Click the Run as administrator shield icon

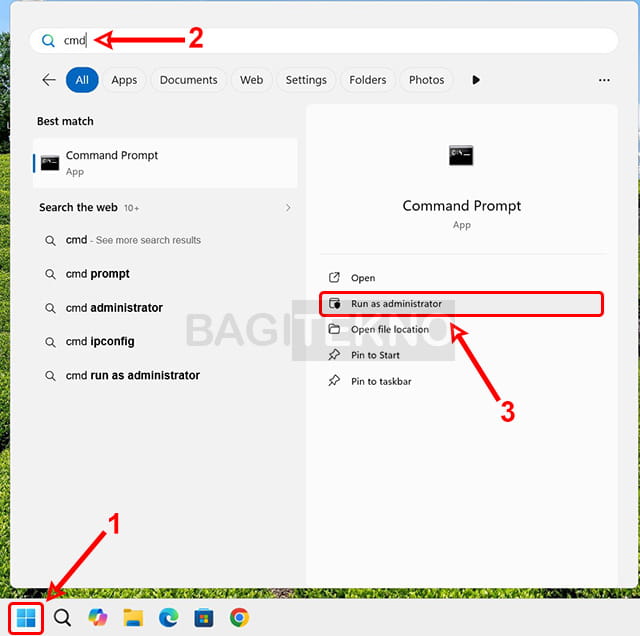pyautogui.click(x=335, y=304)
